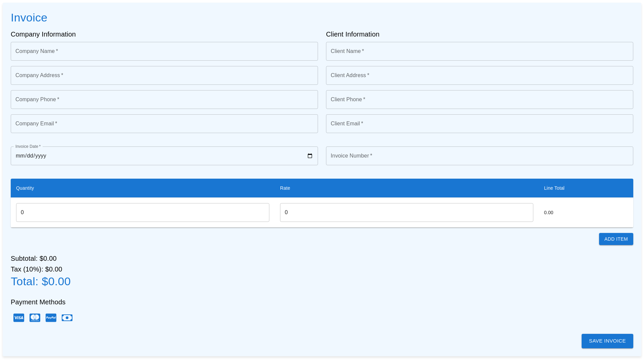Select the PayPal payment method icon
Viewport: 644px width, 362px height.
(x=51, y=317)
